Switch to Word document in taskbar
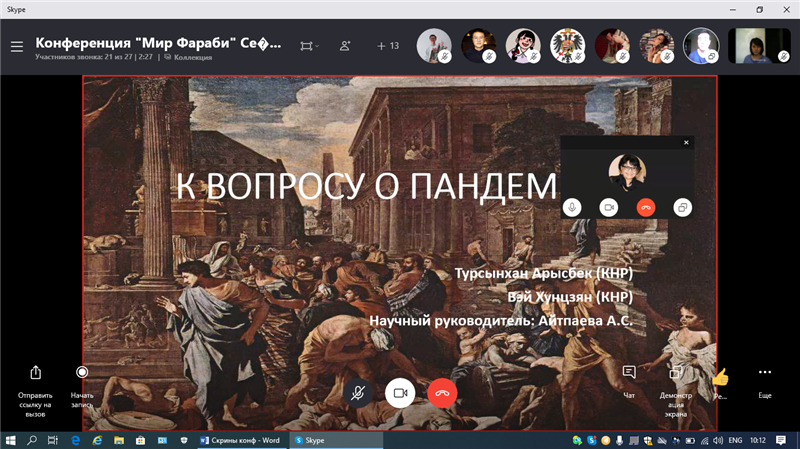This screenshot has height=449, width=800. [x=242, y=440]
